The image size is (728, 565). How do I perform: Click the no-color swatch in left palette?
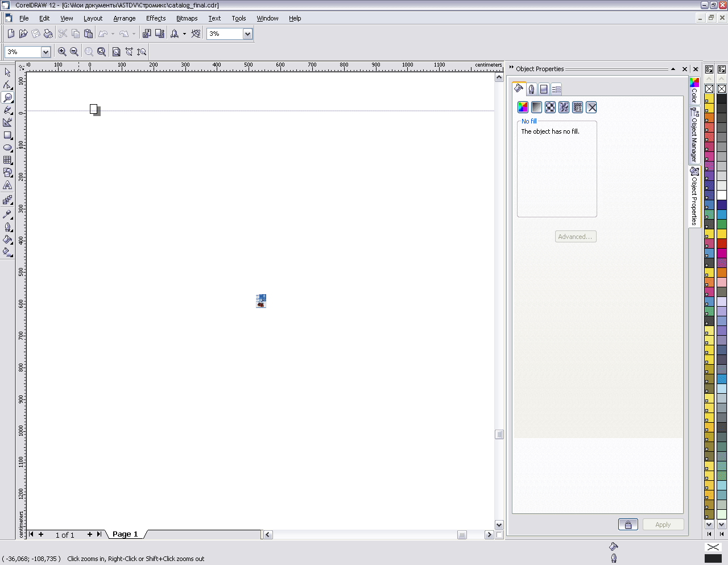point(709,89)
